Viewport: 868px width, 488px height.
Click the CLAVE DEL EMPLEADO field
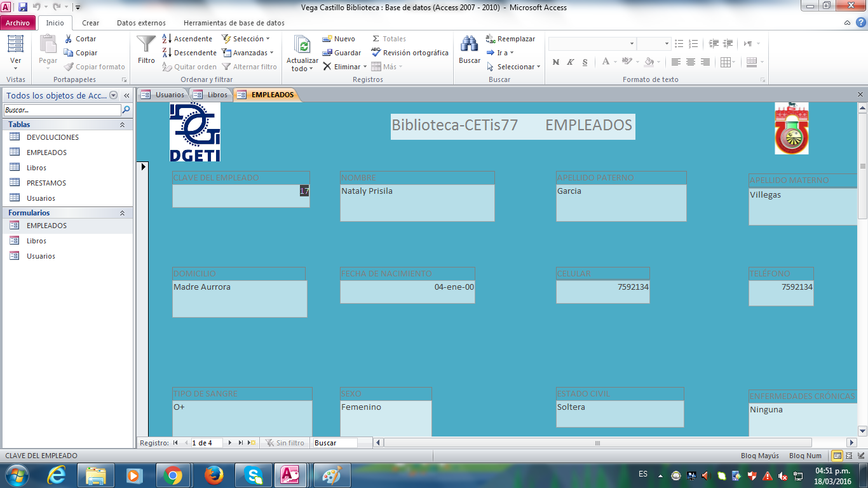click(241, 196)
